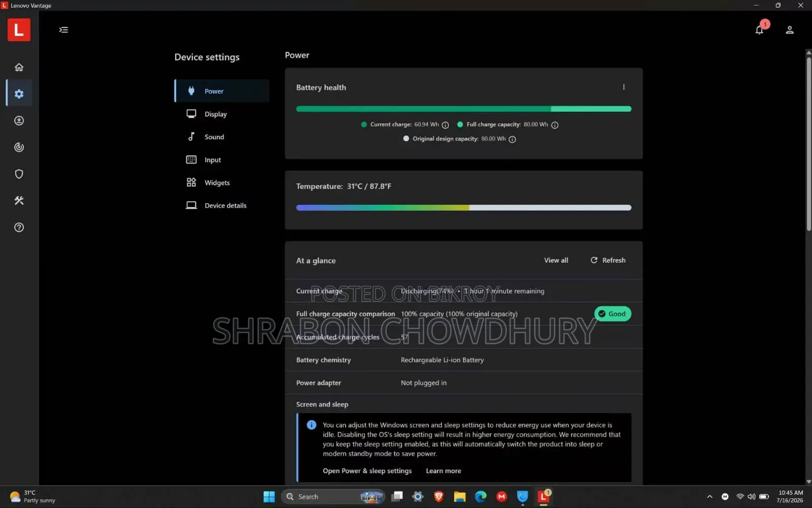Collapse the navigation menu toggle
Viewport: 812px width, 508px height.
point(63,30)
